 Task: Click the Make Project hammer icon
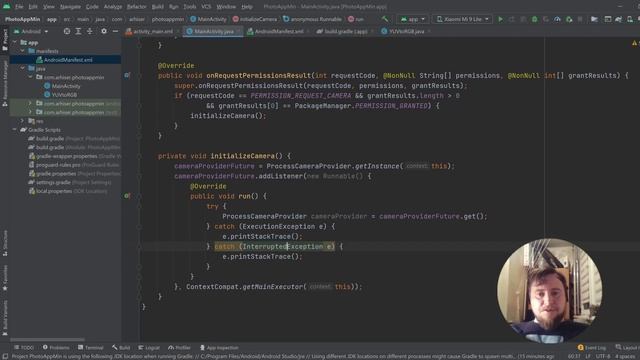click(x=385, y=19)
